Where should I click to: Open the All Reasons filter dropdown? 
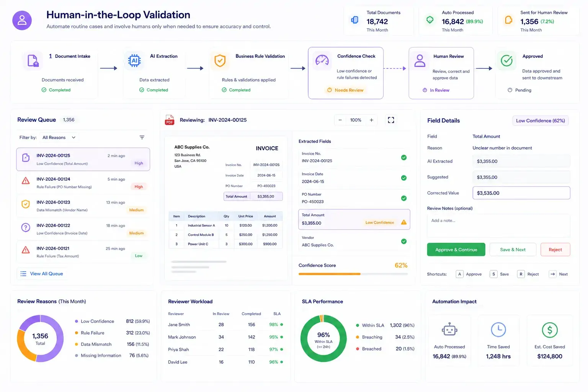click(59, 137)
